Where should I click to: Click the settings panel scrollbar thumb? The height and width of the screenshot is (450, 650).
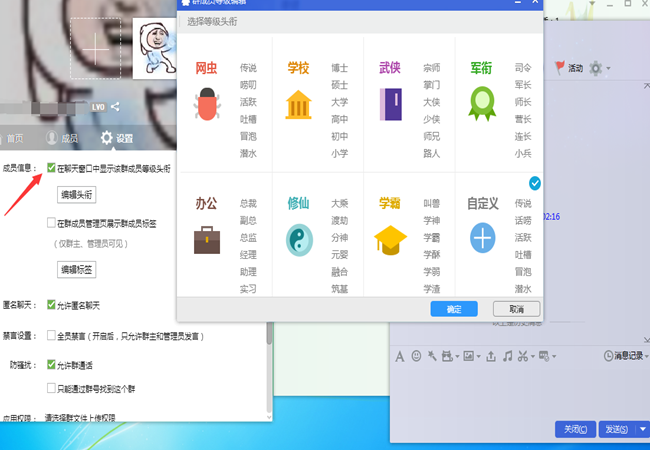(269, 333)
